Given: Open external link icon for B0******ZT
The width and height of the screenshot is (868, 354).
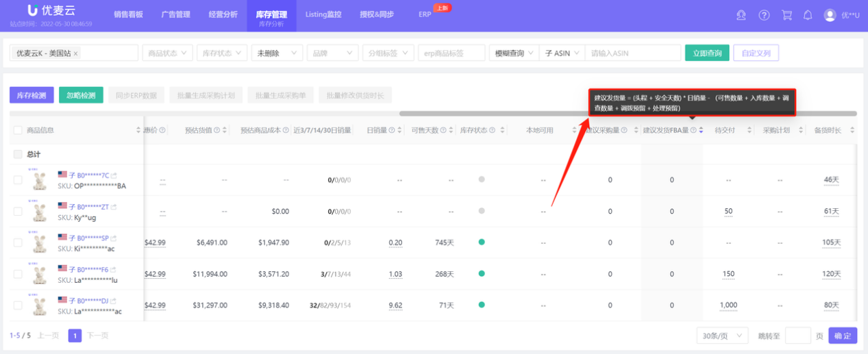Looking at the screenshot, I should [114, 206].
